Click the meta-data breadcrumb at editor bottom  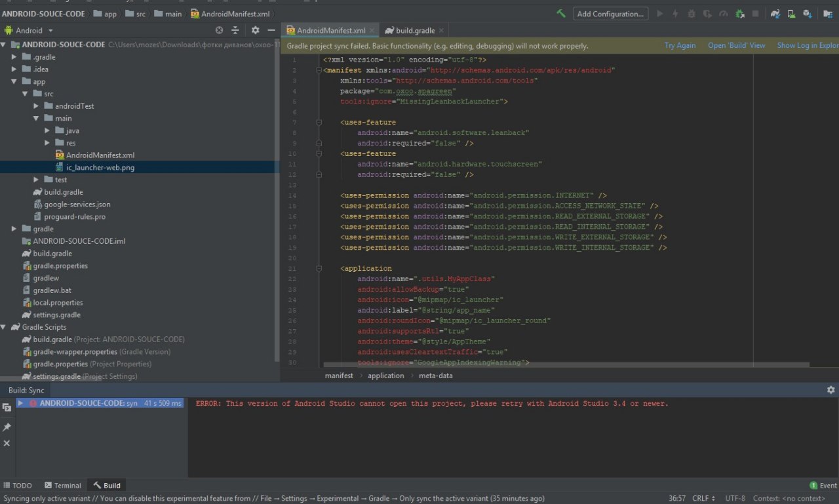[x=435, y=376]
